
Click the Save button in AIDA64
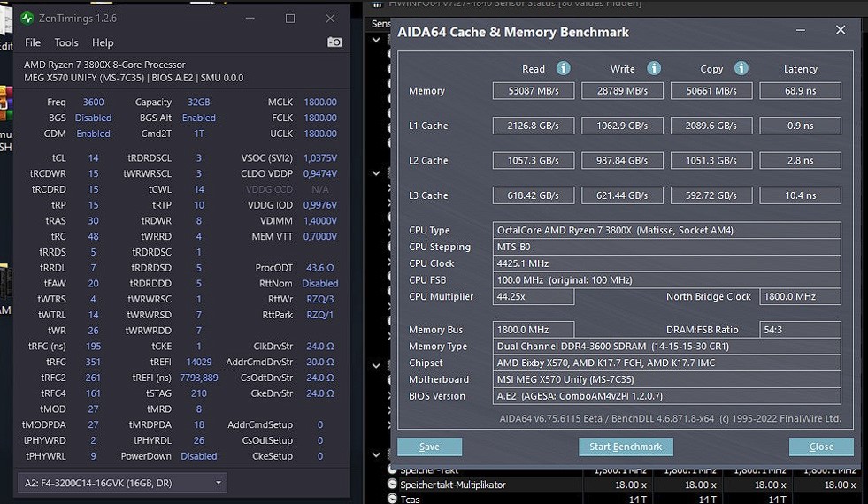tap(429, 447)
